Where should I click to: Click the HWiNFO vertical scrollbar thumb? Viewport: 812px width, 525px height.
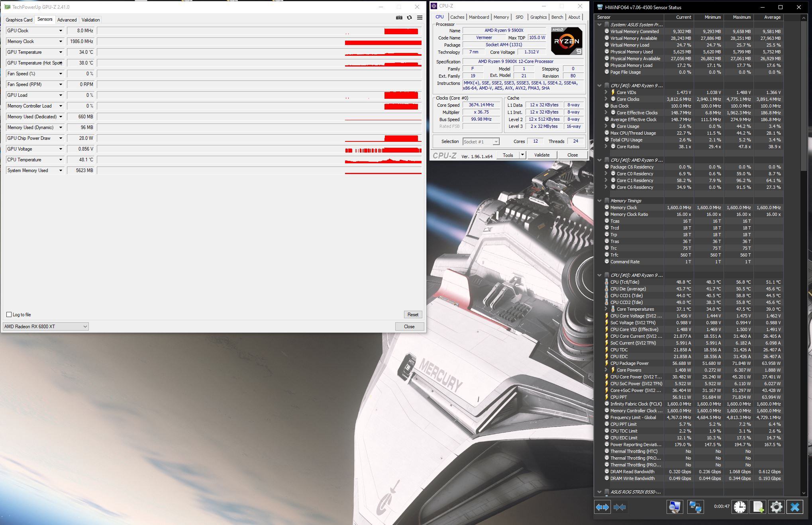(x=804, y=96)
